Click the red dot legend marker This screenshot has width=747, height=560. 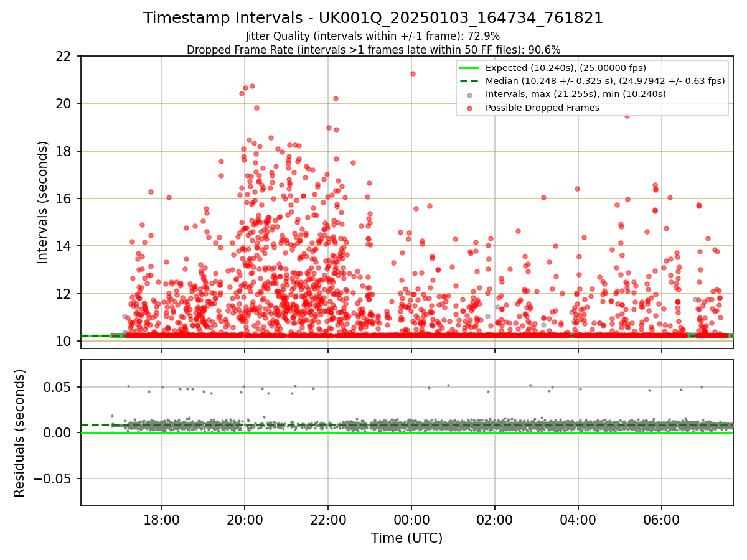click(469, 108)
